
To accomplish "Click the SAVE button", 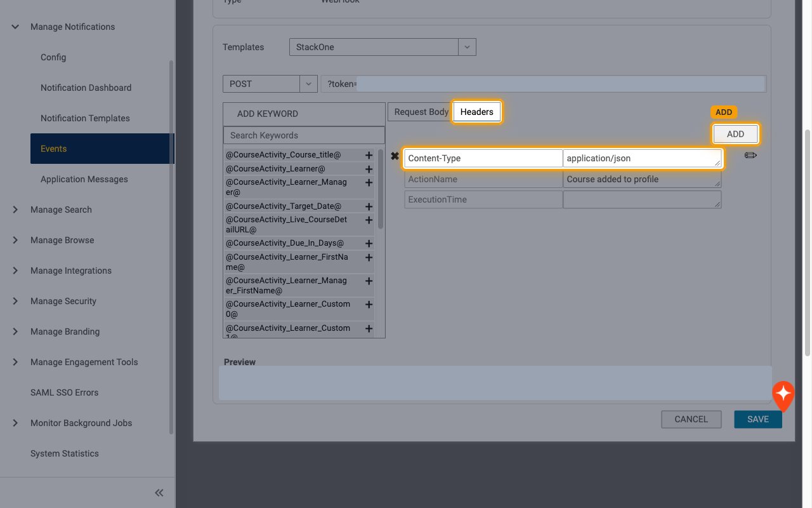I will pos(758,419).
